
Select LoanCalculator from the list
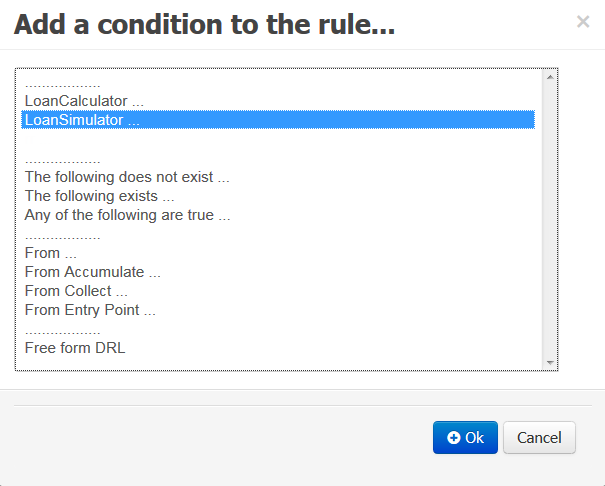point(84,101)
